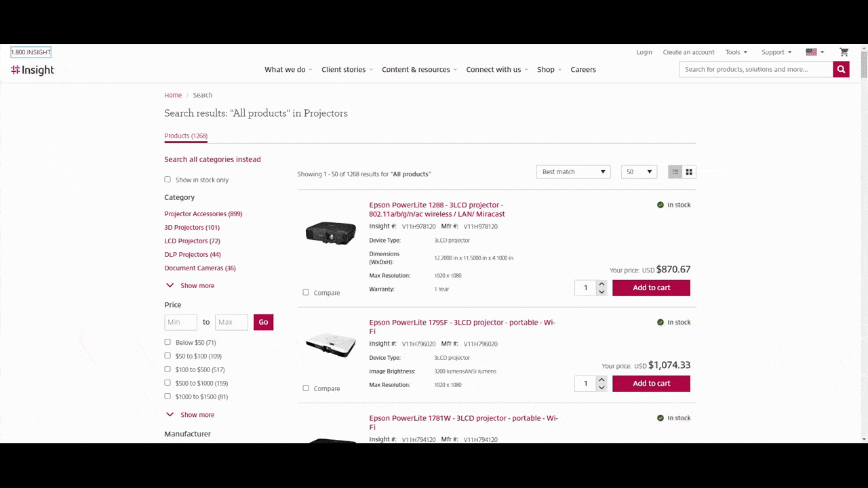This screenshot has width=868, height=488.
Task: Increase quantity for PowerLite 1288
Action: click(x=601, y=284)
